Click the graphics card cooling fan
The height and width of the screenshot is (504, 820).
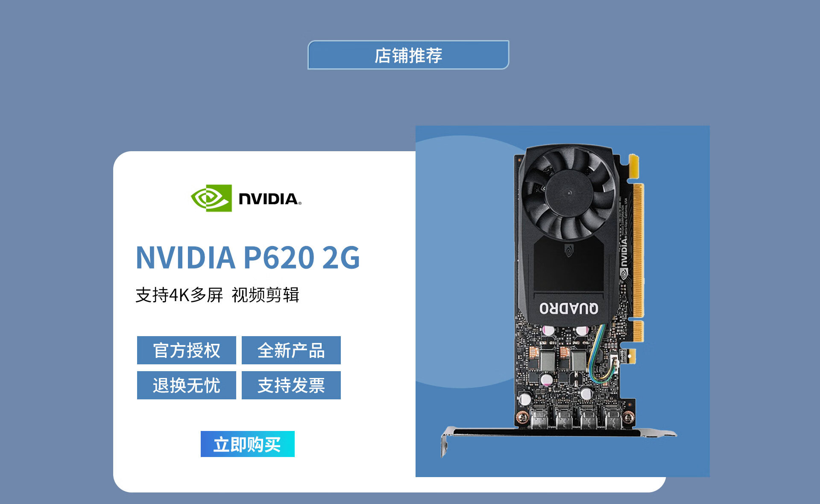point(569,193)
